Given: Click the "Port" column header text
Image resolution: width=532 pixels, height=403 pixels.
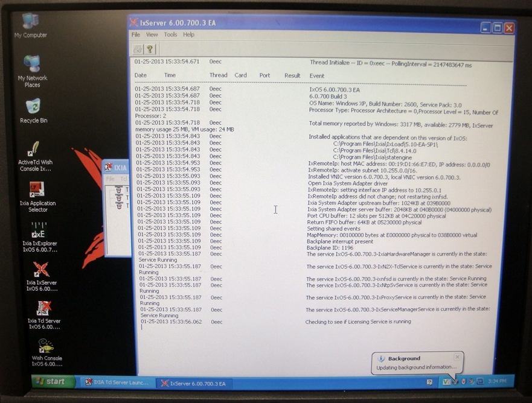Looking at the screenshot, I should coord(264,75).
